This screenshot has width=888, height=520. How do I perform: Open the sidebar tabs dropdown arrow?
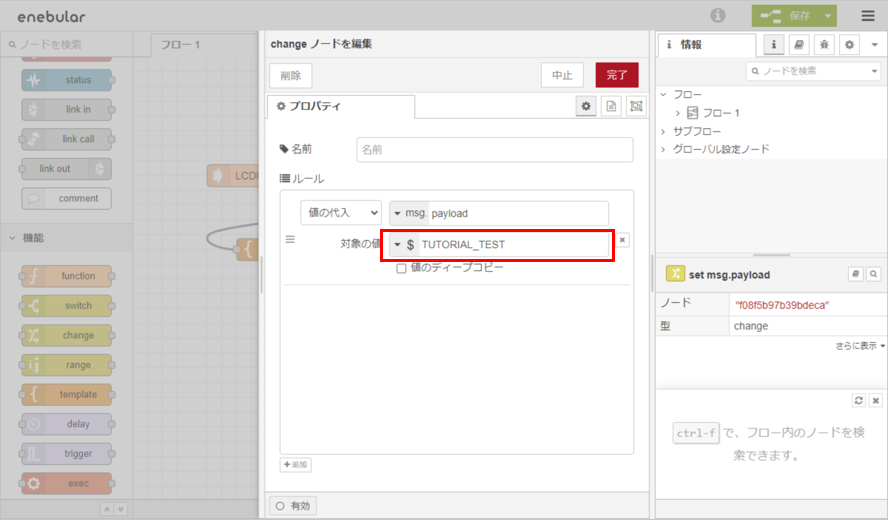point(874,45)
